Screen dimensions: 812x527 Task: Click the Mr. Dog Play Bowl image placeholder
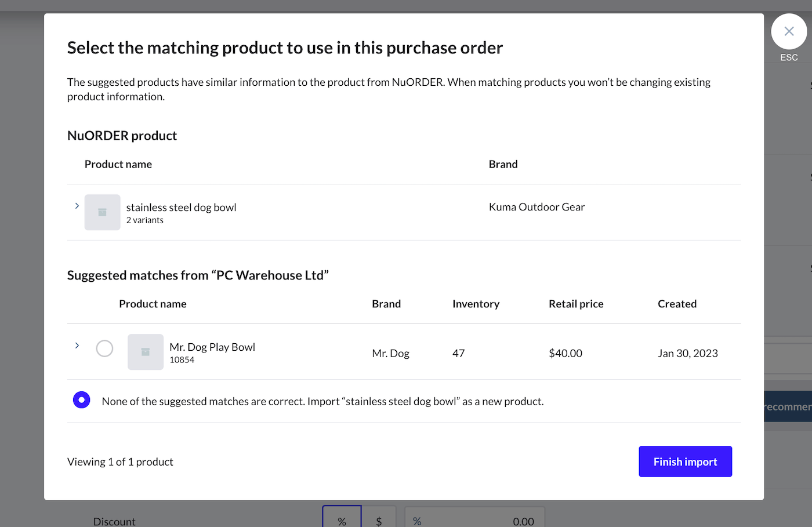145,352
